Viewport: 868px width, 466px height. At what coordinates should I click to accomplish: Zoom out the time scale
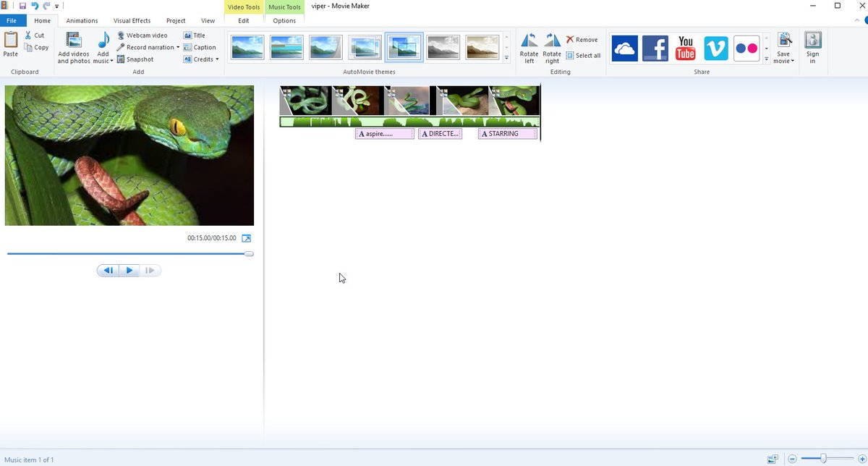[x=793, y=459]
